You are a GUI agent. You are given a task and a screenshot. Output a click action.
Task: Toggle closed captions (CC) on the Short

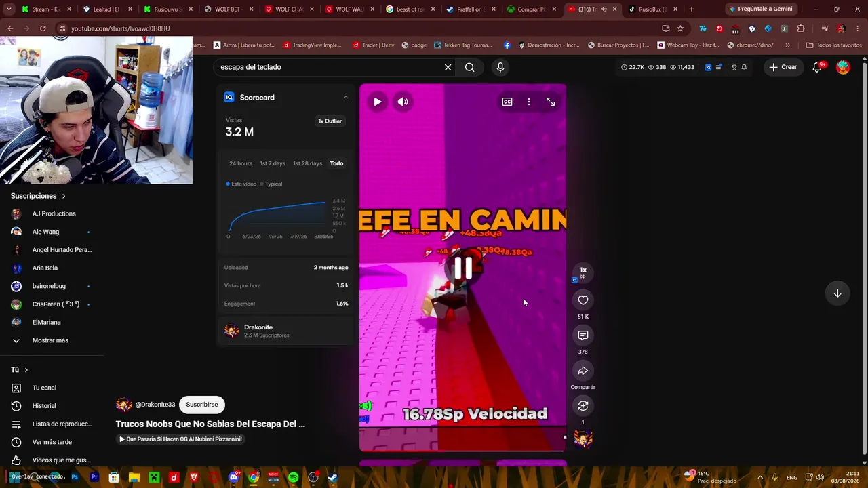coord(507,102)
